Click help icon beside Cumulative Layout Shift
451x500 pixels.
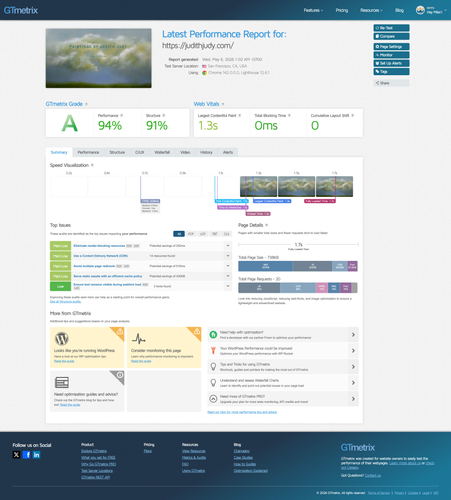point(352,116)
